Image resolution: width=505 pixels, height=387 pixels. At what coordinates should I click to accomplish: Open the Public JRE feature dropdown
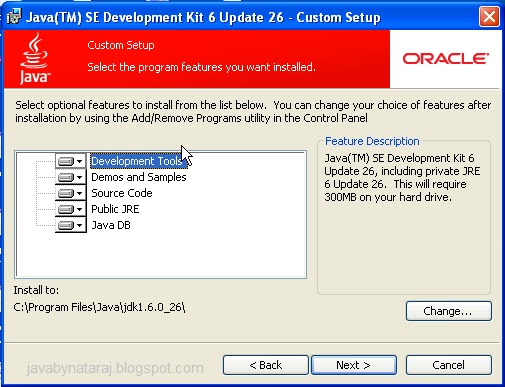coord(70,209)
